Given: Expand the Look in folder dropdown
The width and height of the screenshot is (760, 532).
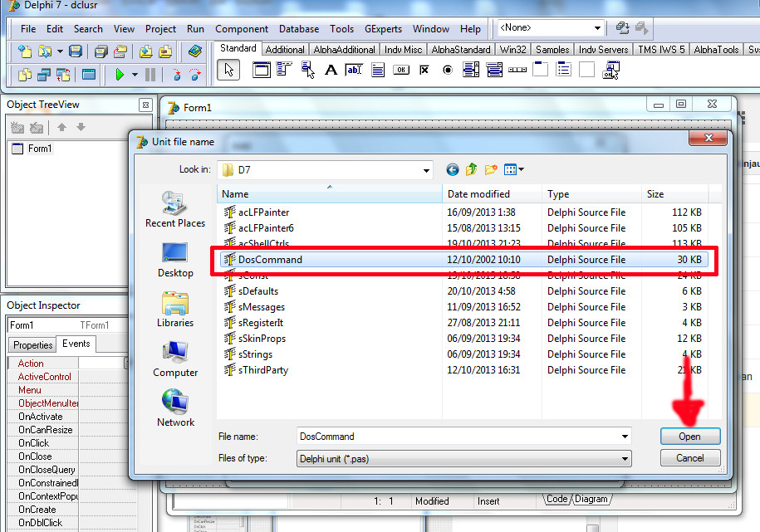Looking at the screenshot, I should click(426, 170).
